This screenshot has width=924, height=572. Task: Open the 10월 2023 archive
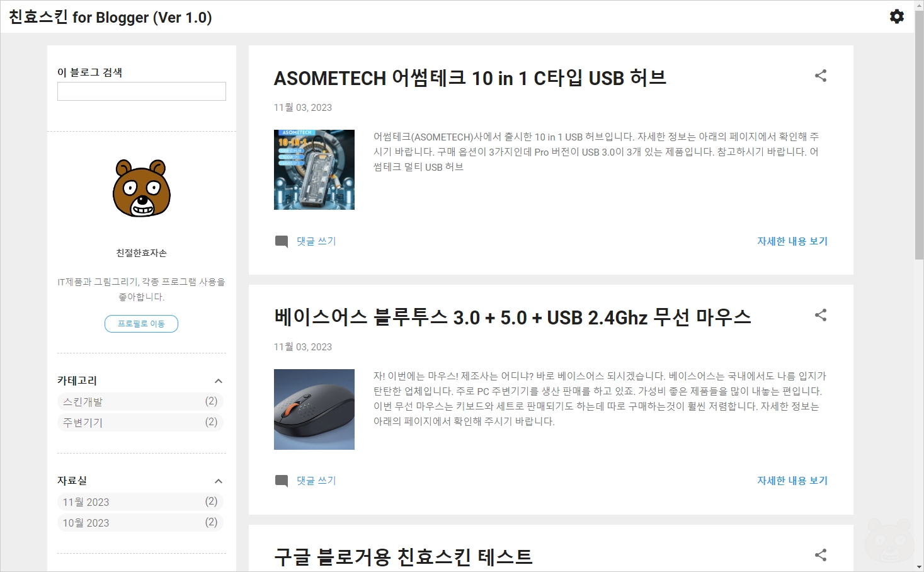[140, 522]
